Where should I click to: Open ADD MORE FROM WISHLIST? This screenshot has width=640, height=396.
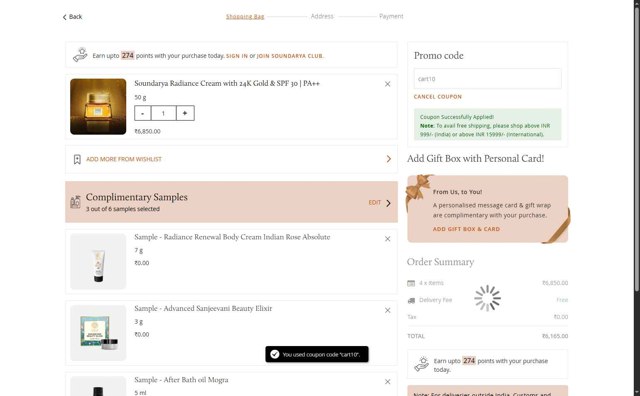[124, 159]
